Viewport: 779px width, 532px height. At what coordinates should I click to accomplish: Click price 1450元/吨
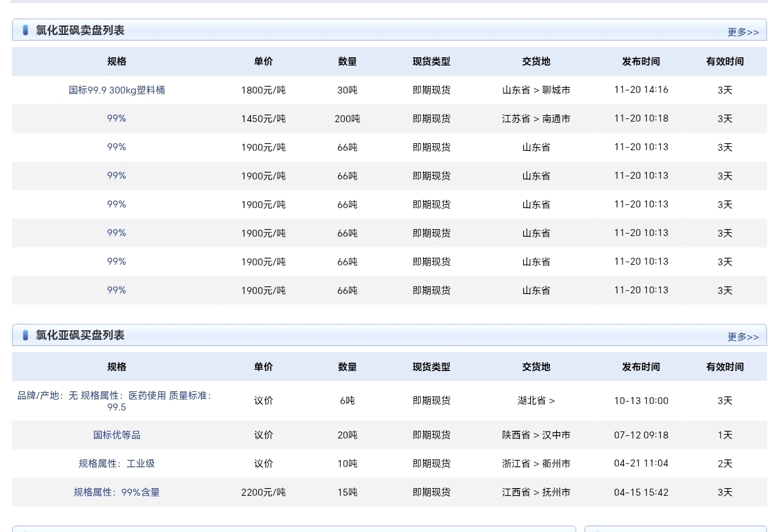(263, 118)
